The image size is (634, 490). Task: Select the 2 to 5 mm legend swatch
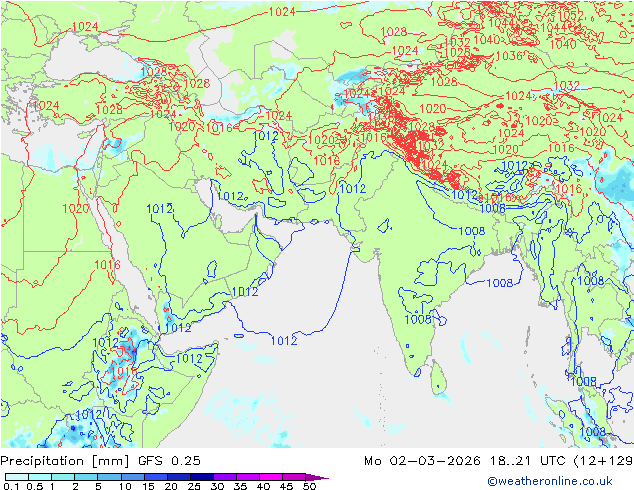(86, 477)
